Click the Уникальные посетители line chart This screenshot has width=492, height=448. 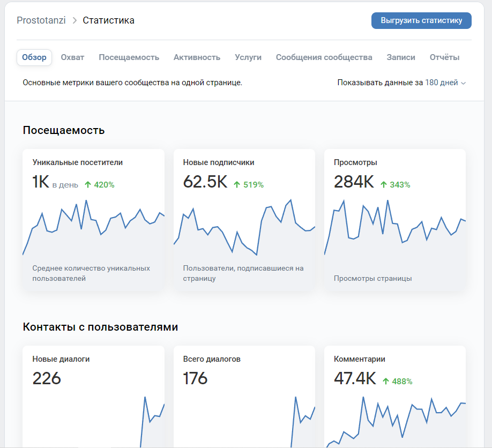point(93,228)
